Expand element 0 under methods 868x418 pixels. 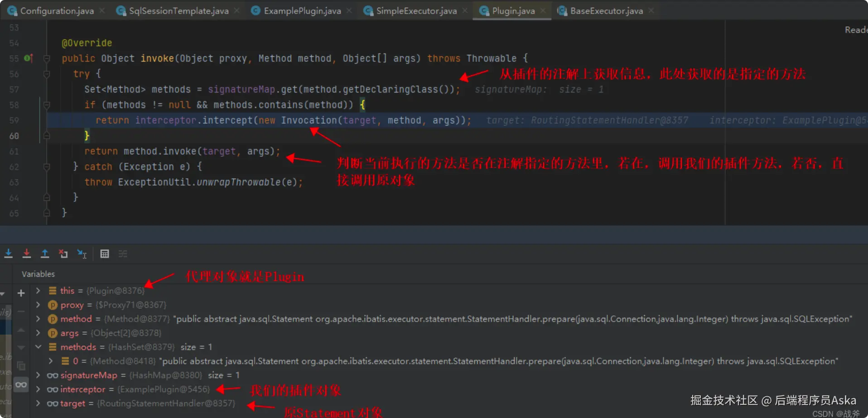[x=51, y=361]
